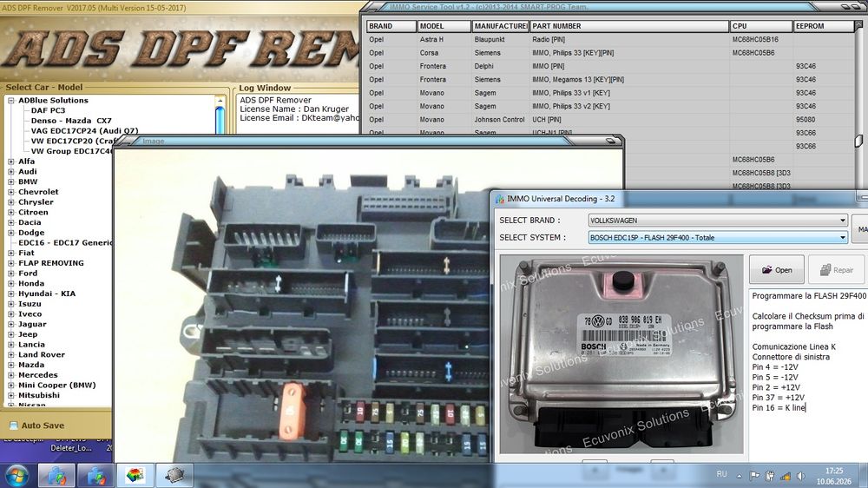Image resolution: width=868 pixels, height=488 pixels.
Task: Expand the Audi tree node
Action: click(x=11, y=172)
